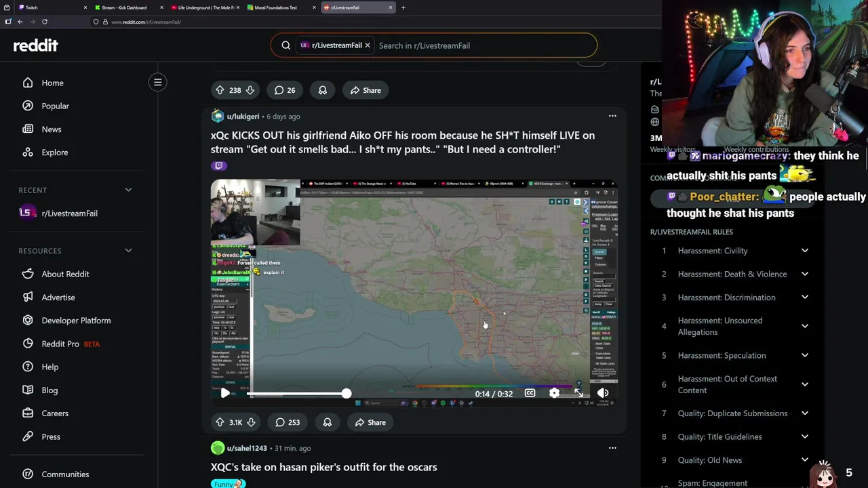Click the Reddit logo
868x488 pixels.
35,45
